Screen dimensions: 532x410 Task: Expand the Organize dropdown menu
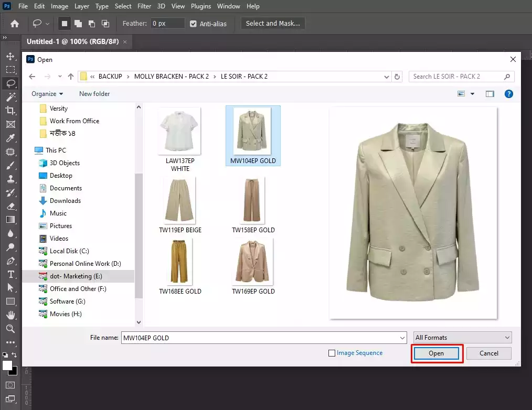pos(47,94)
